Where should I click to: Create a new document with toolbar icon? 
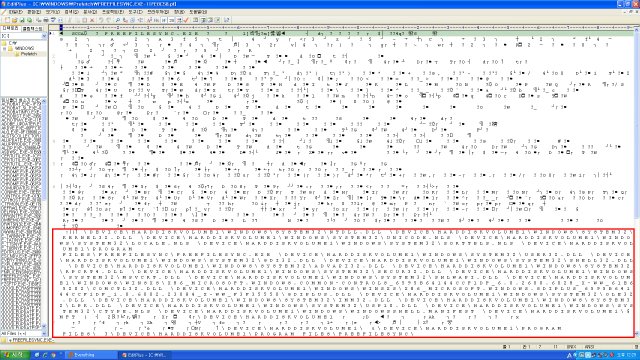[7, 20]
